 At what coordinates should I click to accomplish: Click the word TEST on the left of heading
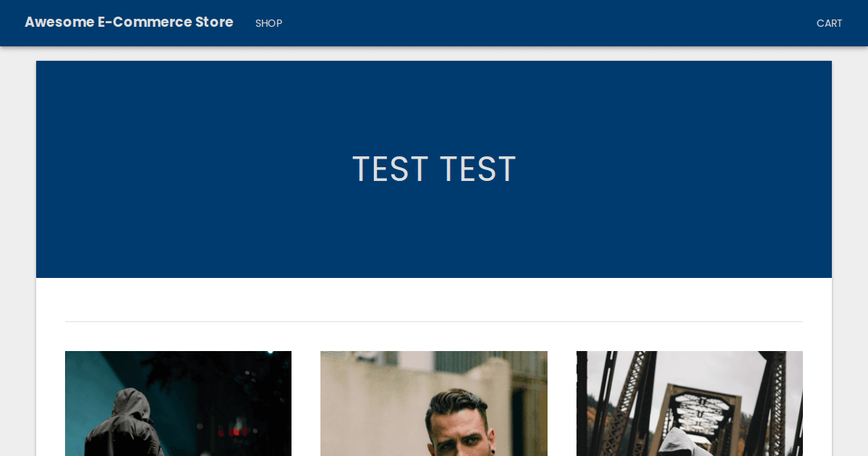click(x=390, y=169)
